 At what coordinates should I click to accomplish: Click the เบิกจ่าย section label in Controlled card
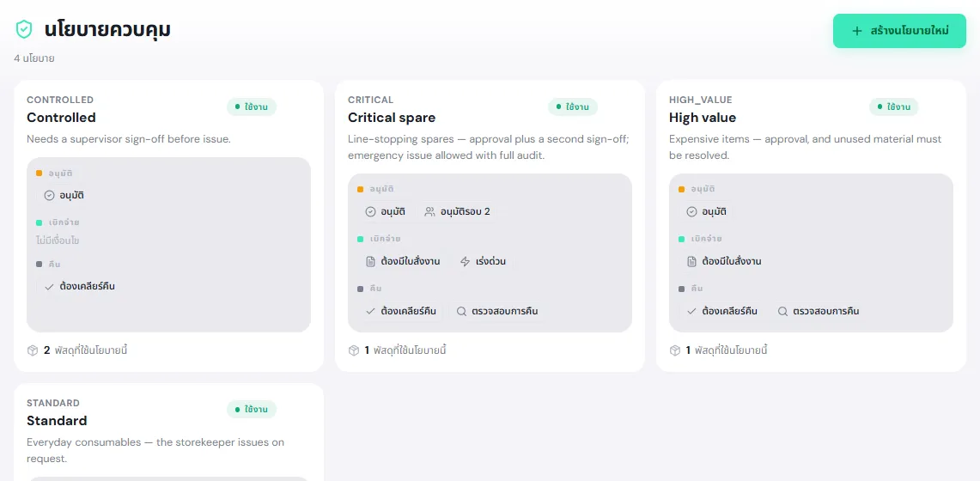[x=64, y=222]
